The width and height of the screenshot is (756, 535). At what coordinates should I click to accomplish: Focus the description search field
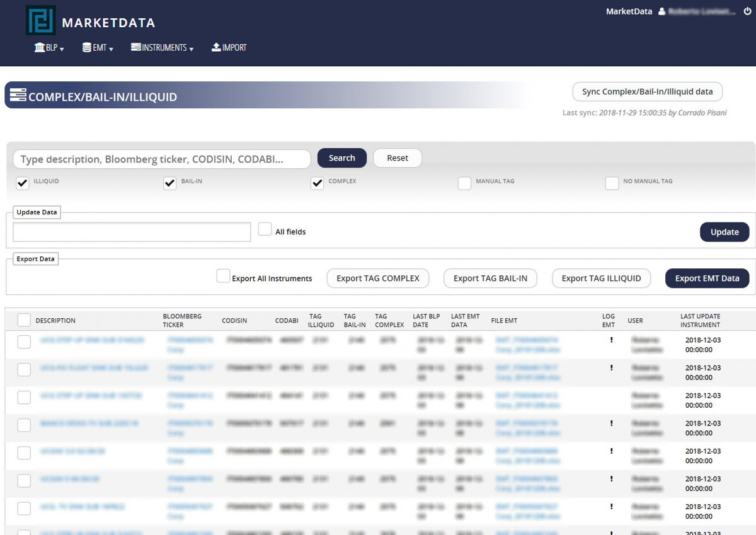click(x=162, y=159)
